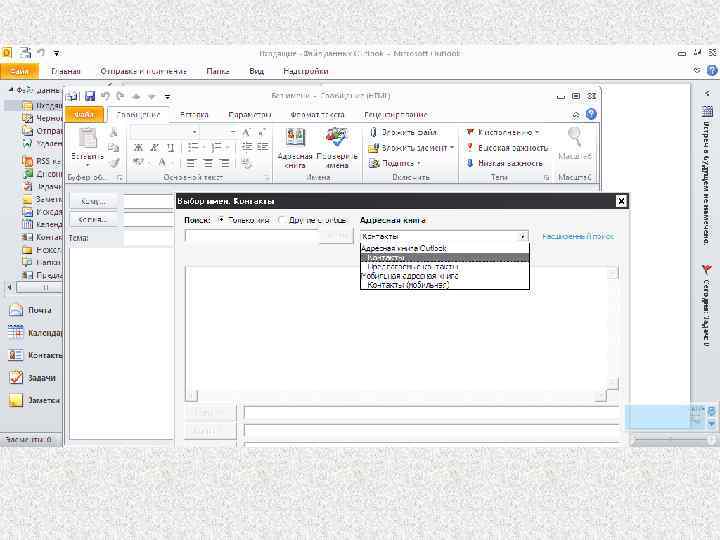
Task: Customize message quick access toolbar arrow
Action: point(168,96)
